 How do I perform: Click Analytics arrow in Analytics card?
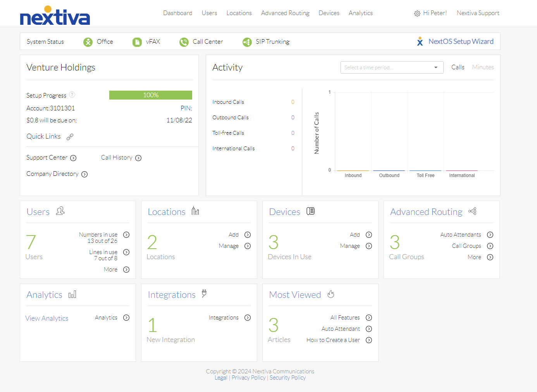click(126, 318)
